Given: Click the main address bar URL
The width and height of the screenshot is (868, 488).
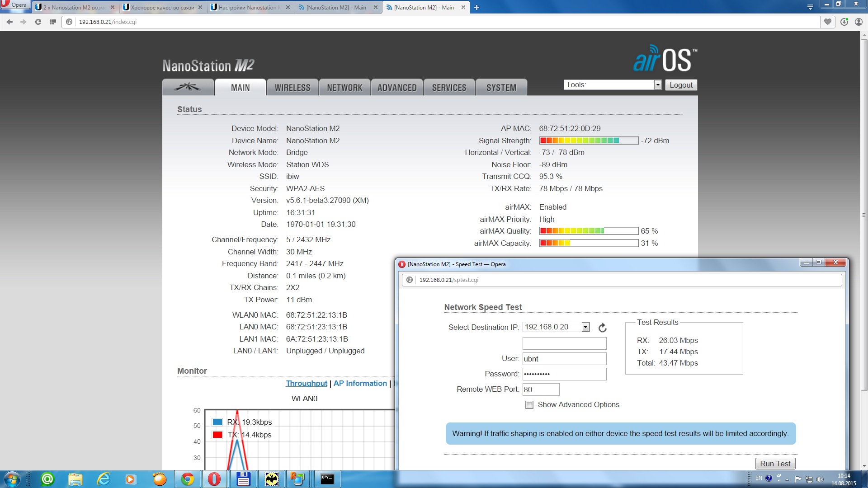Looking at the screenshot, I should pyautogui.click(x=108, y=22).
